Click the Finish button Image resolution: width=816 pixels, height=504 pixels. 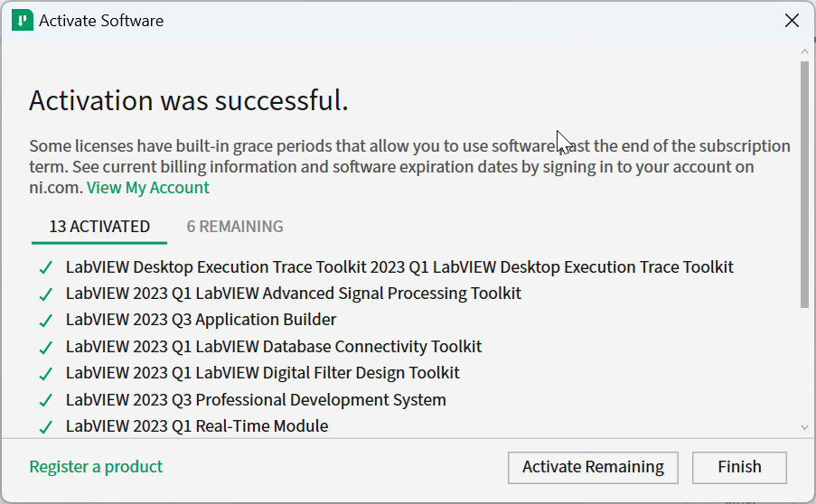739,467
